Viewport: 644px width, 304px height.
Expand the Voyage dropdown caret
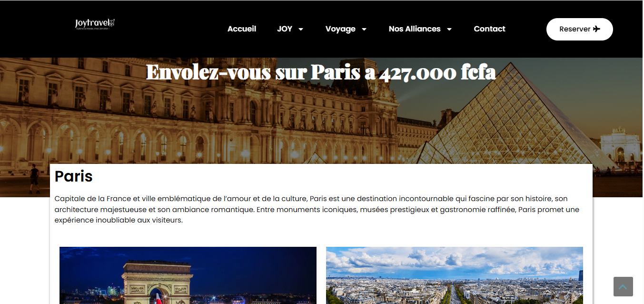point(364,30)
